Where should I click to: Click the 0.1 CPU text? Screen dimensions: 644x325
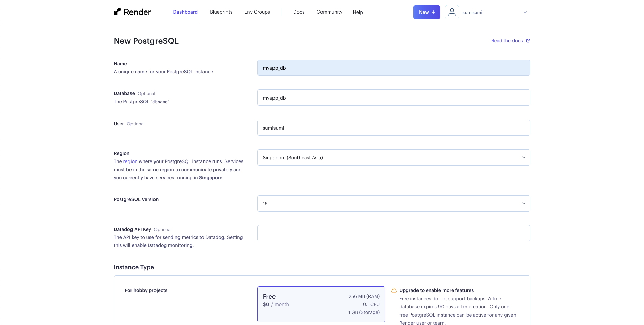click(x=371, y=304)
